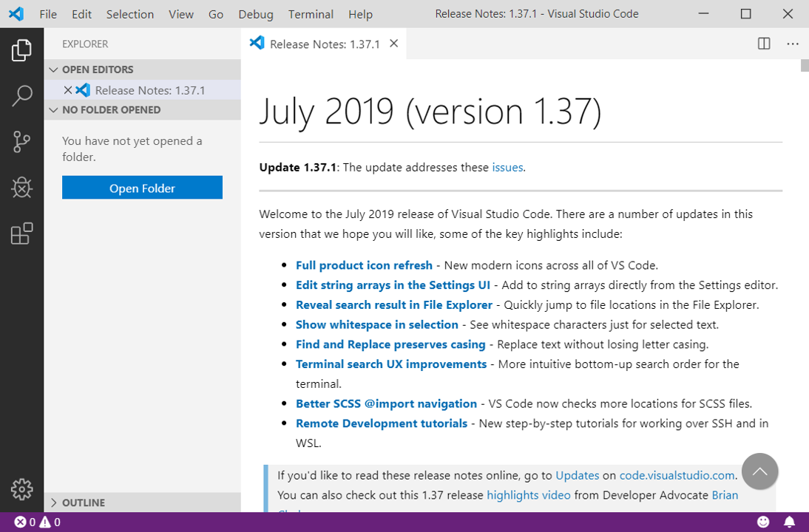Open the feedback smiley in the status bar
Screen dimensions: 809x532
[x=762, y=522]
